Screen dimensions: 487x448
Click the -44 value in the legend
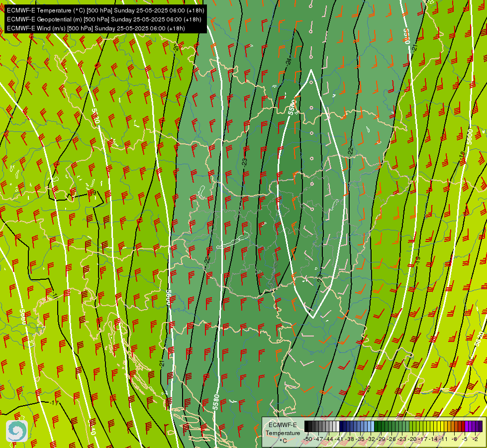coord(329,439)
